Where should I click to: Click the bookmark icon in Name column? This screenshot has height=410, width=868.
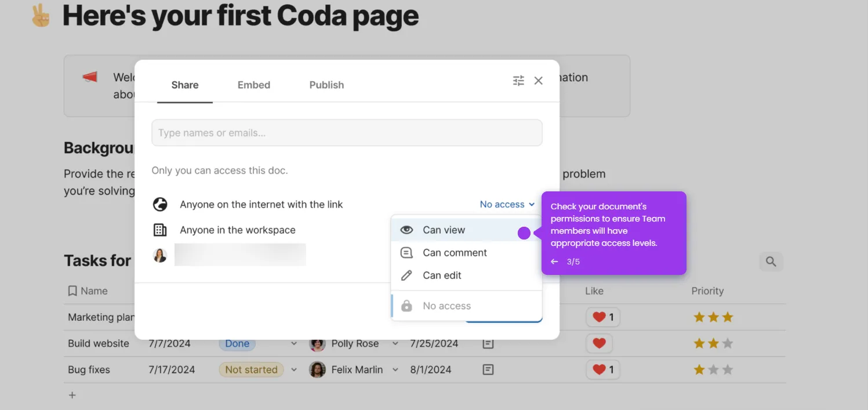pos(72,291)
